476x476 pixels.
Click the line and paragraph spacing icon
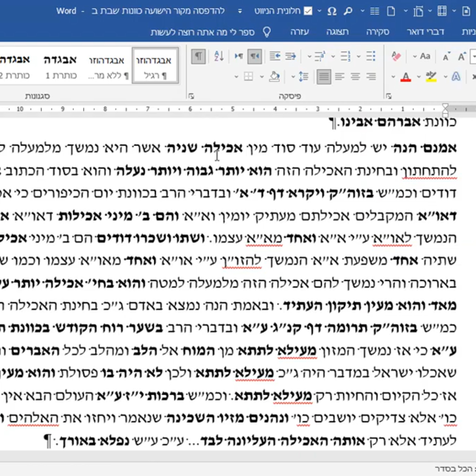pyautogui.click(x=304, y=77)
